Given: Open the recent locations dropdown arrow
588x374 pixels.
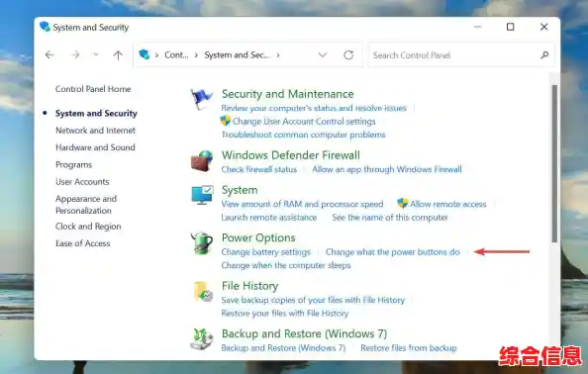Looking at the screenshot, I should click(x=96, y=55).
